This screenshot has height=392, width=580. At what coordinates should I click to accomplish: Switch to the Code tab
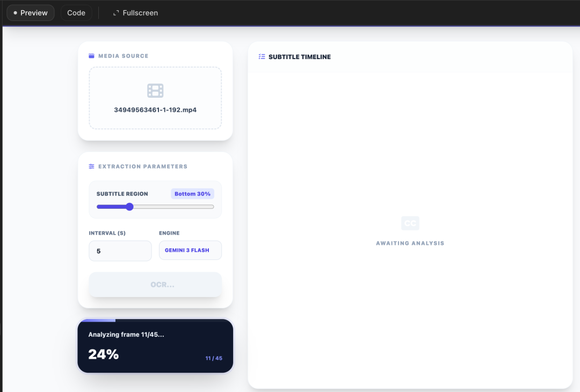coord(76,12)
